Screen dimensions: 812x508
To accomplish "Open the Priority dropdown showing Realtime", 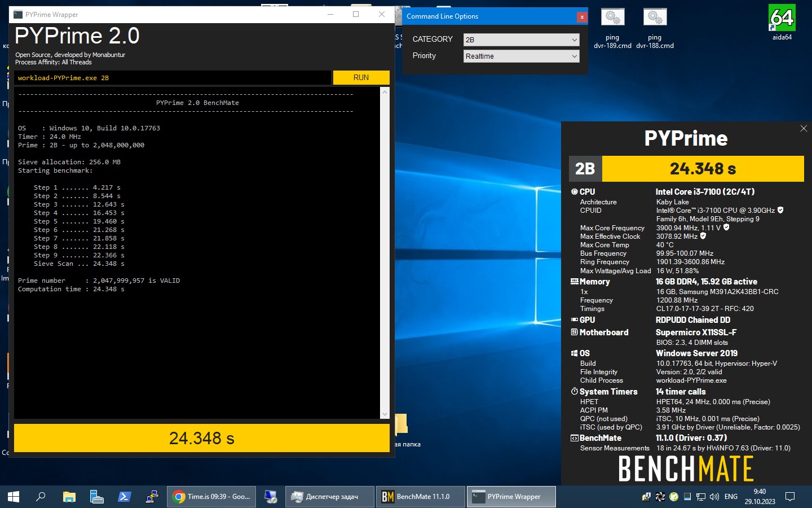I will point(521,56).
